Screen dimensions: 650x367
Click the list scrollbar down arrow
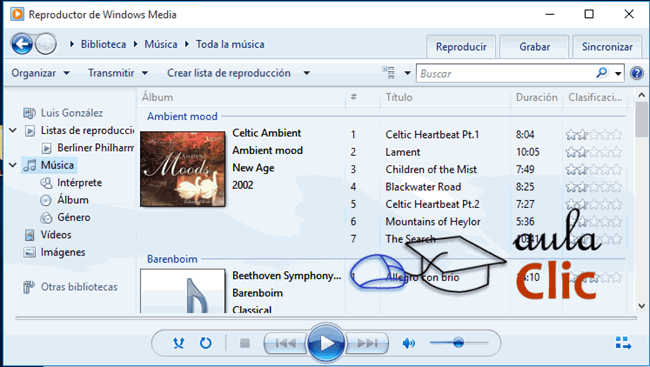[642, 306]
